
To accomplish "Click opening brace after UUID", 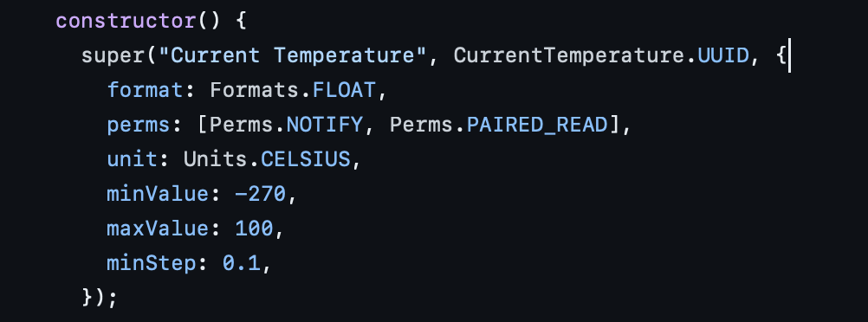I will click(781, 56).
